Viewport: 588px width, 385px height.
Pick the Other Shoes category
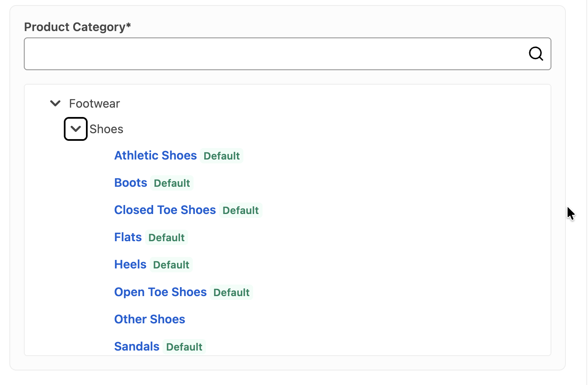pyautogui.click(x=150, y=319)
